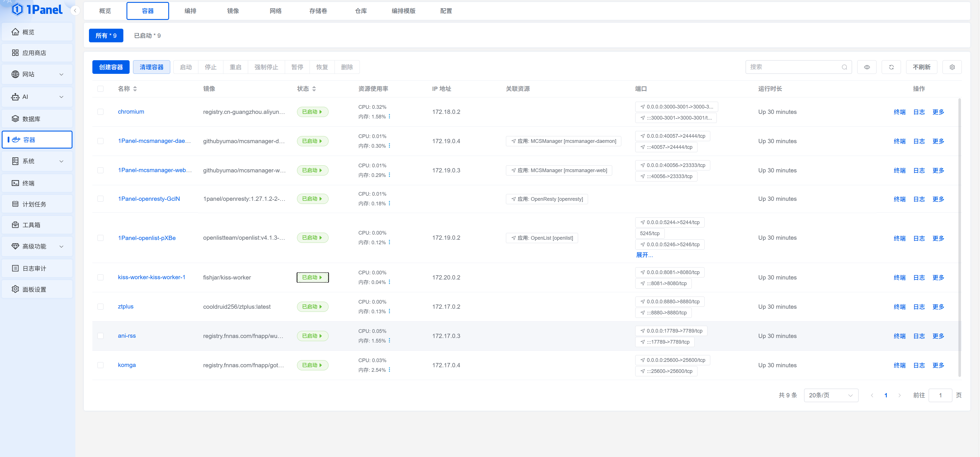Collapse sidebar with the chevron arrow

[x=75, y=11]
